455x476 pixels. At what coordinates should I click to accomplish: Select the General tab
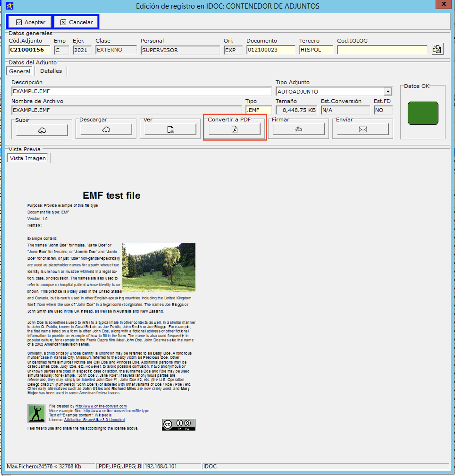point(19,71)
